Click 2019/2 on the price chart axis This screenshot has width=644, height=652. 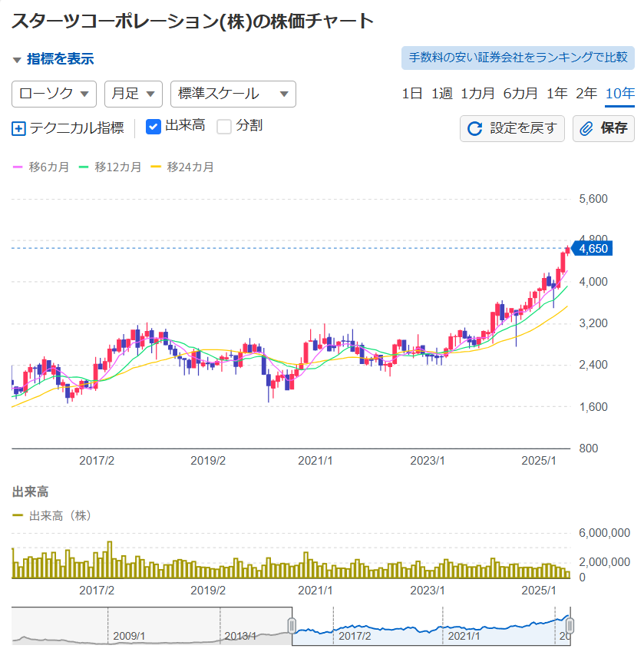click(208, 461)
